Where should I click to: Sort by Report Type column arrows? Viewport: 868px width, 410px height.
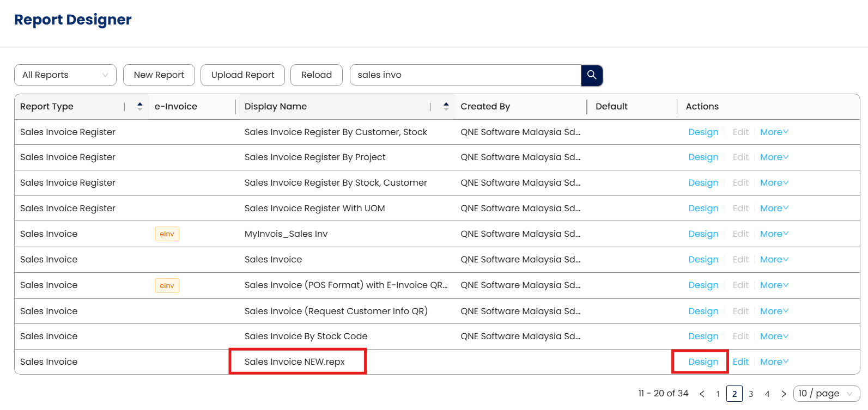point(139,107)
